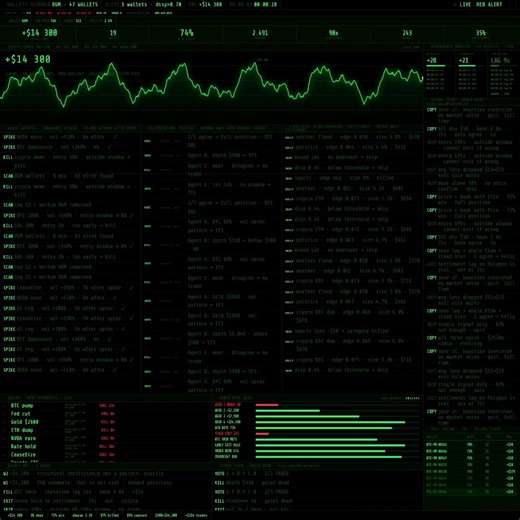Click the "EXIT never hold to settlement" log line
The width and height of the screenshot is (520, 520).
click(x=71, y=501)
